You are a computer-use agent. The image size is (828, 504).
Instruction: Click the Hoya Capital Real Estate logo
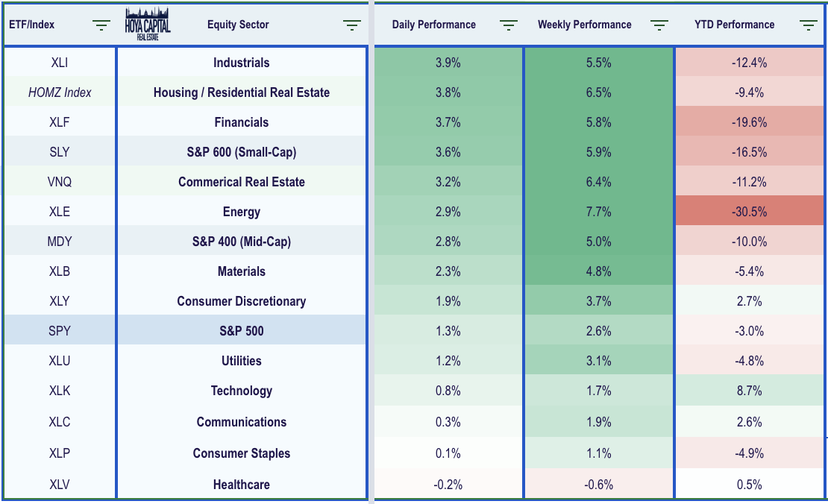point(149,24)
